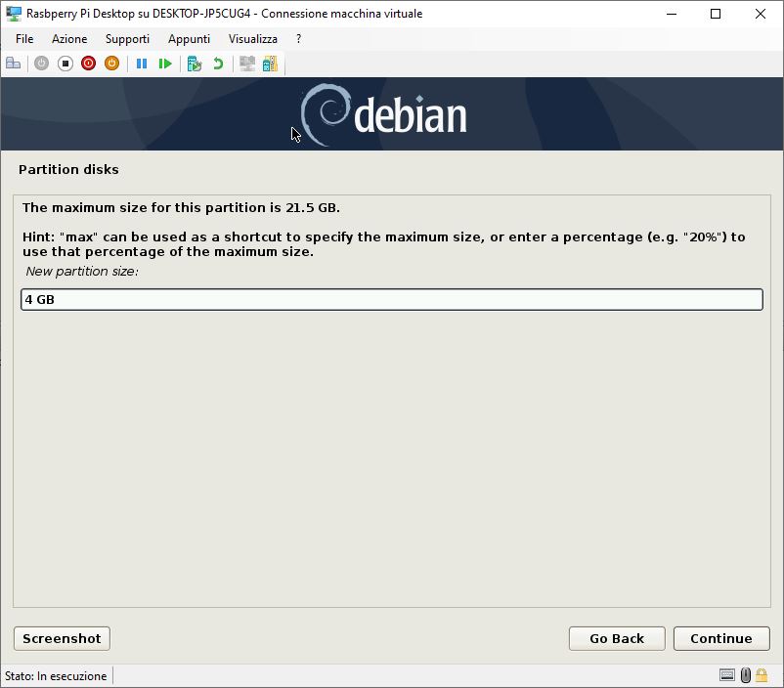Click the Go Back button
Image resolution: width=784 pixels, height=688 pixels.
[617, 638]
